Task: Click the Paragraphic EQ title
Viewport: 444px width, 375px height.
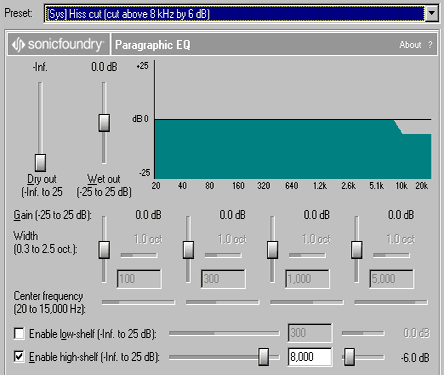Action: click(153, 45)
